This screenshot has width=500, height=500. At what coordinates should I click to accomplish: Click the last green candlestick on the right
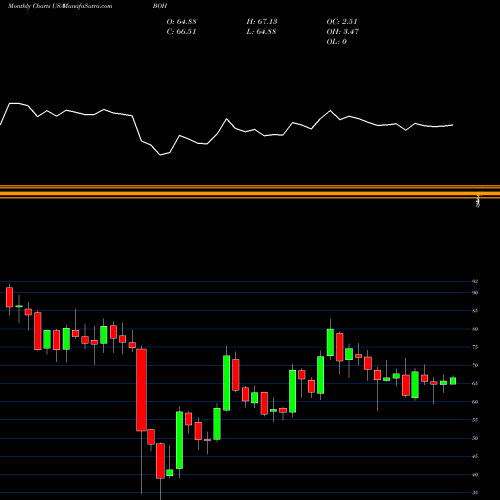(453, 381)
